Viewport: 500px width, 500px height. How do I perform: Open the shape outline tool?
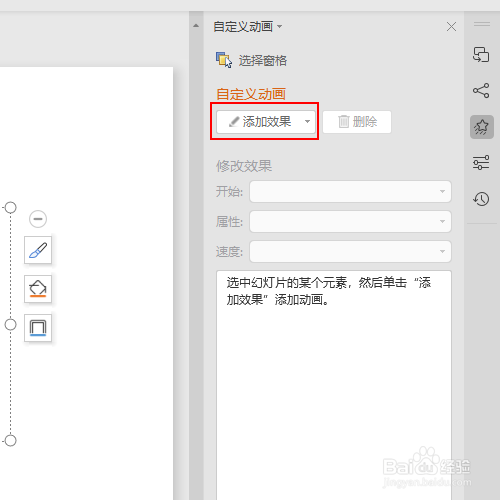tap(38, 328)
